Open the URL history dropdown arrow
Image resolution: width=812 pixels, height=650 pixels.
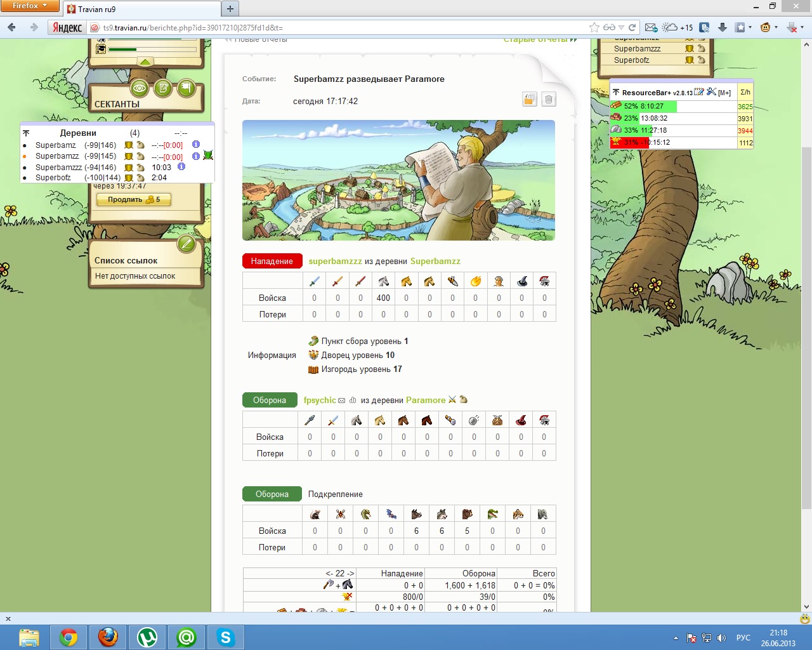click(x=622, y=27)
